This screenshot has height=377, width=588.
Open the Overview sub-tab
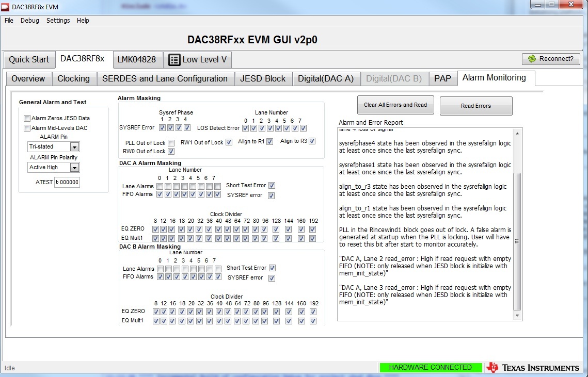(x=28, y=79)
